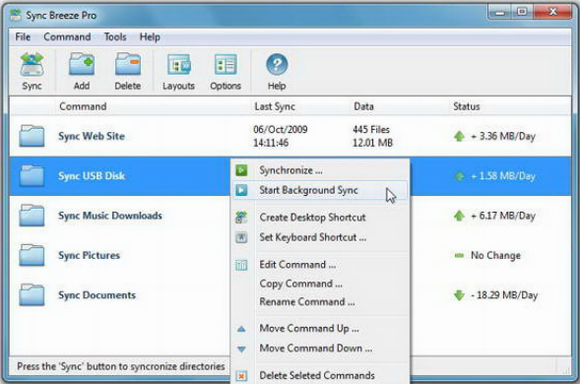Viewport: 580px width, 384px height.
Task: Maximize the Sync Breeze Pro window
Action: tap(522, 12)
